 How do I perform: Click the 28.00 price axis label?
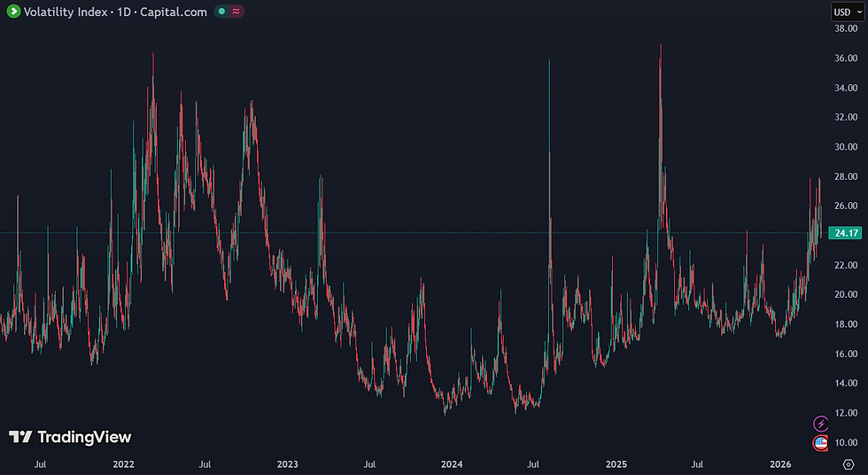(846, 176)
